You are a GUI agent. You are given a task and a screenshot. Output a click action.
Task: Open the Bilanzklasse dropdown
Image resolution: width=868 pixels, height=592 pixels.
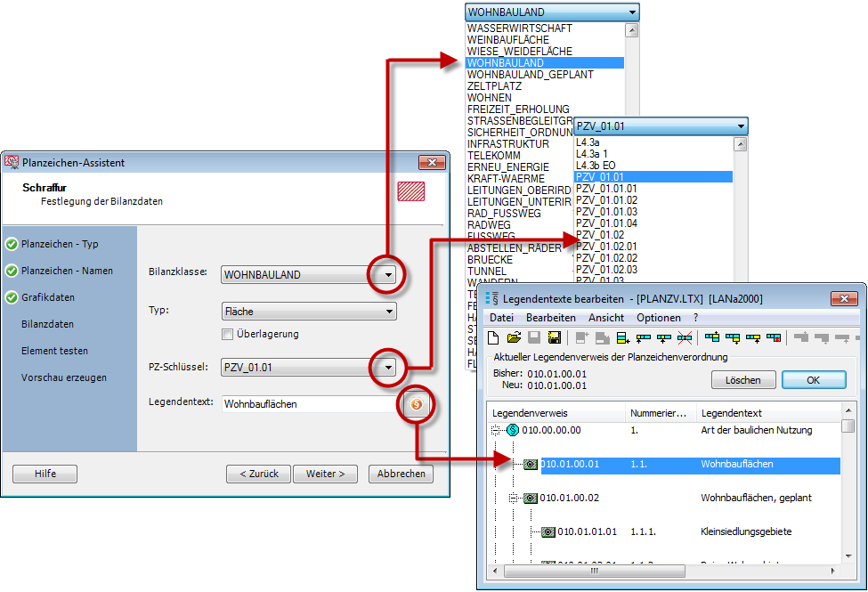[387, 275]
